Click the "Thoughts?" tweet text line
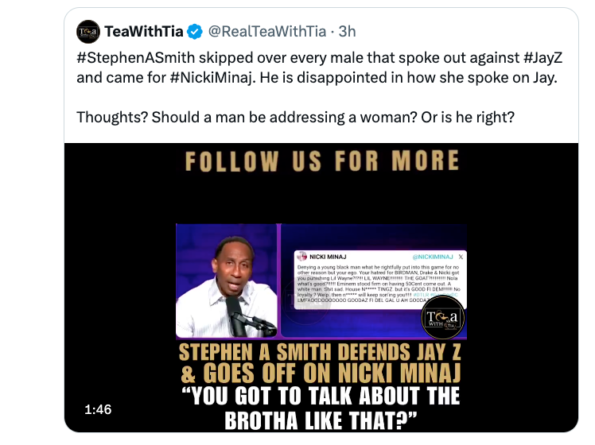 [x=295, y=117]
